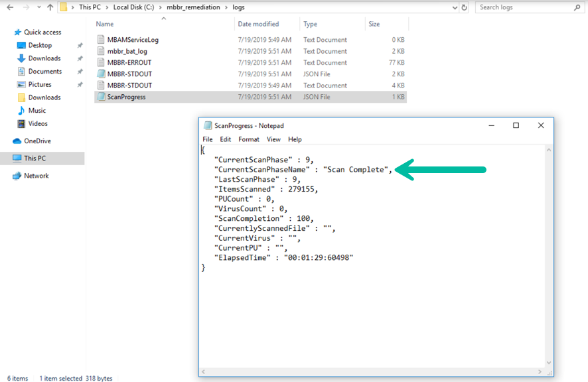Image resolution: width=588 pixels, height=382 pixels.
Task: Expand chevron after This PC in the address bar
Action: point(107,7)
